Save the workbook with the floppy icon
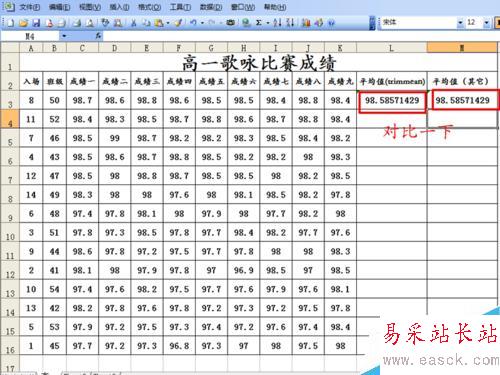Image resolution: width=500 pixels, height=375 pixels. (x=36, y=23)
